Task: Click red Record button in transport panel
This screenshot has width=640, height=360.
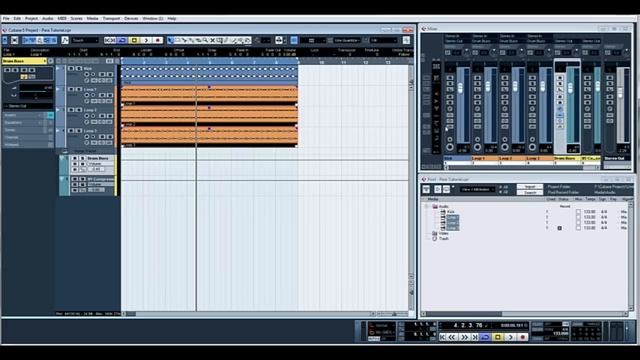Action: (522, 337)
